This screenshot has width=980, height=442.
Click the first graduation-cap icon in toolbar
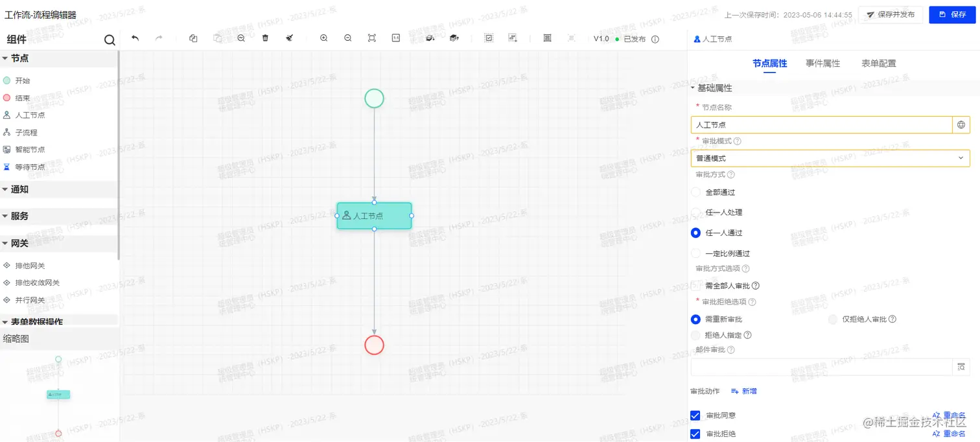coord(430,38)
